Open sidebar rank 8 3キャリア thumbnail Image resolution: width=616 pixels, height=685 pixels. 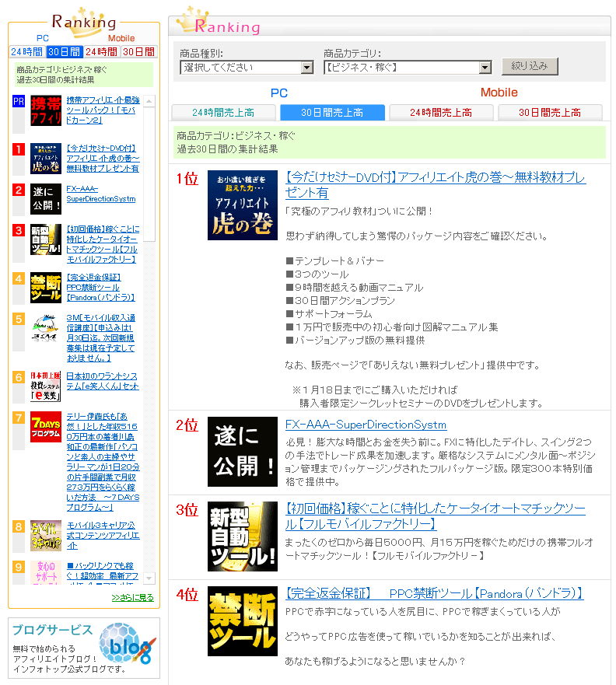tap(46, 536)
